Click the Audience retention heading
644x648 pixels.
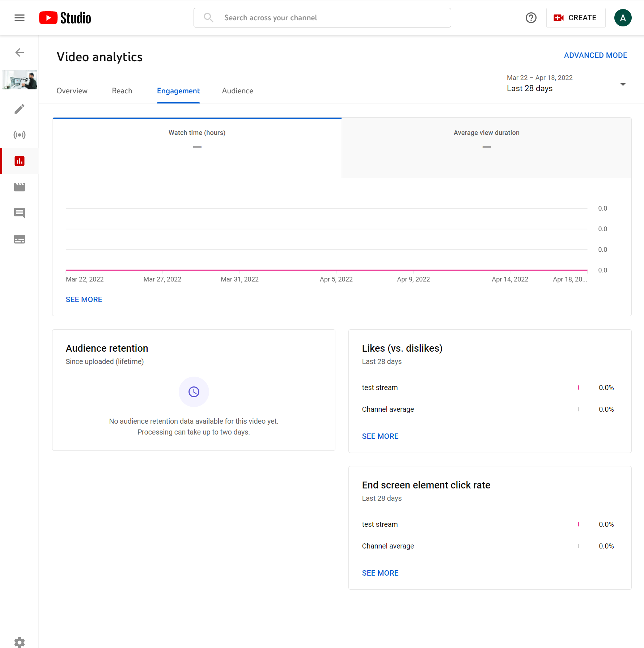click(x=107, y=348)
